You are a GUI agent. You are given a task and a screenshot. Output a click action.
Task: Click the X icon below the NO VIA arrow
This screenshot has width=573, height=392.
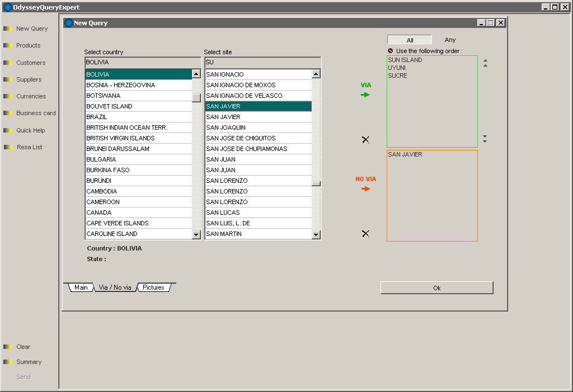click(x=365, y=234)
